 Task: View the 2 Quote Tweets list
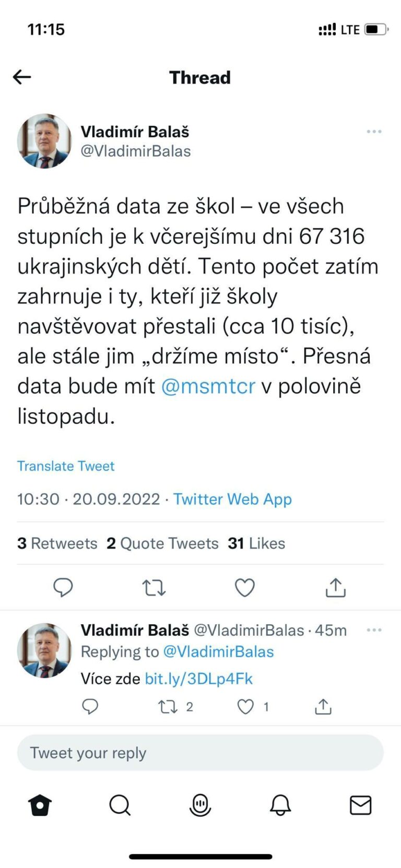[x=162, y=543]
